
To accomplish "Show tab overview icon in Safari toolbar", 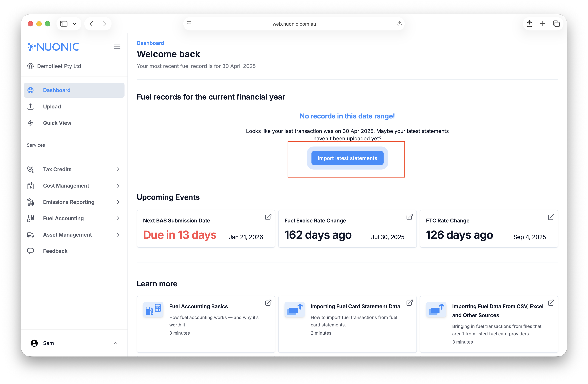I will pos(556,24).
